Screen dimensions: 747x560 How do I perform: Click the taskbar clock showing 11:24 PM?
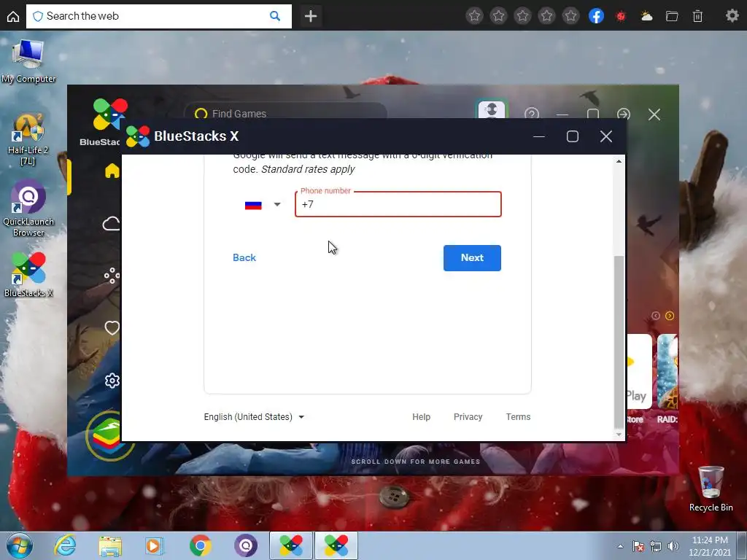tap(710, 546)
